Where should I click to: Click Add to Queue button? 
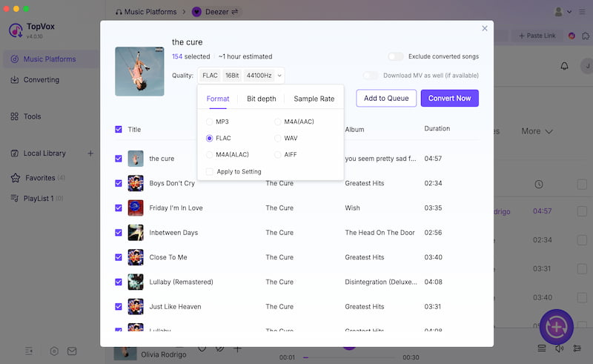[386, 98]
